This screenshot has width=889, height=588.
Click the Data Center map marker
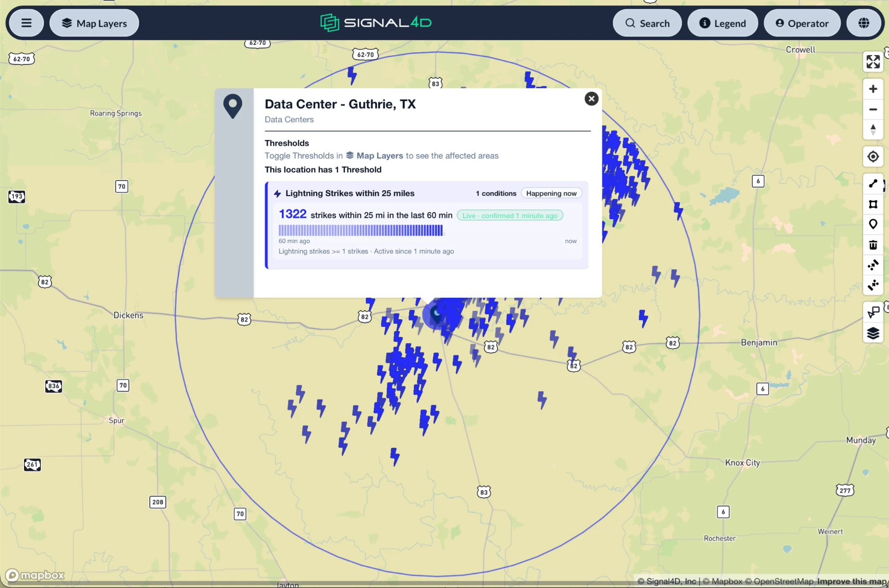pyautogui.click(x=436, y=315)
